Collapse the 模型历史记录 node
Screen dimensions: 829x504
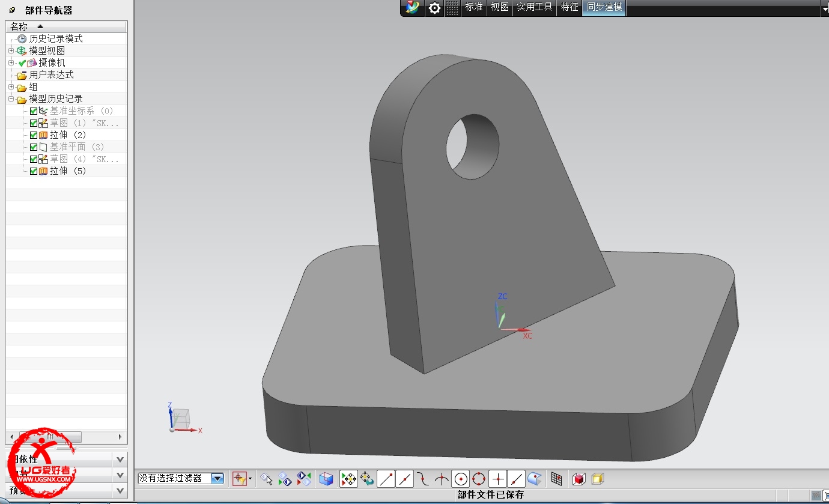pyautogui.click(x=11, y=99)
